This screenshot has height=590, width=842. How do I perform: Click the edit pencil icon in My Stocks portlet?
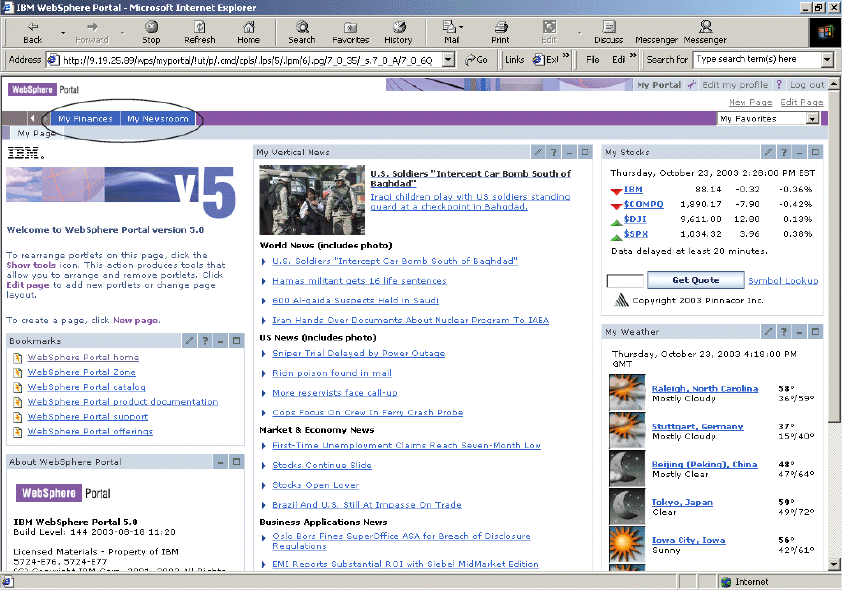pos(768,152)
